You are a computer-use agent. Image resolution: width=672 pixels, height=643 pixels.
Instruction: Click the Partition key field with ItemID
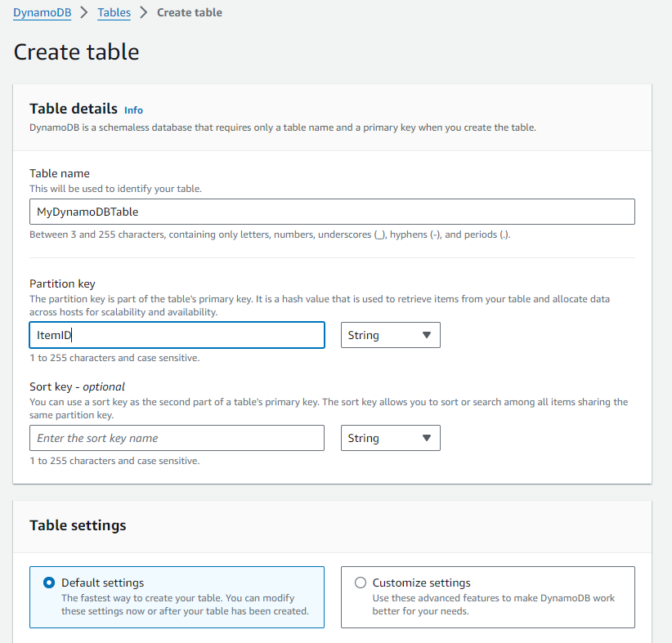(x=177, y=335)
